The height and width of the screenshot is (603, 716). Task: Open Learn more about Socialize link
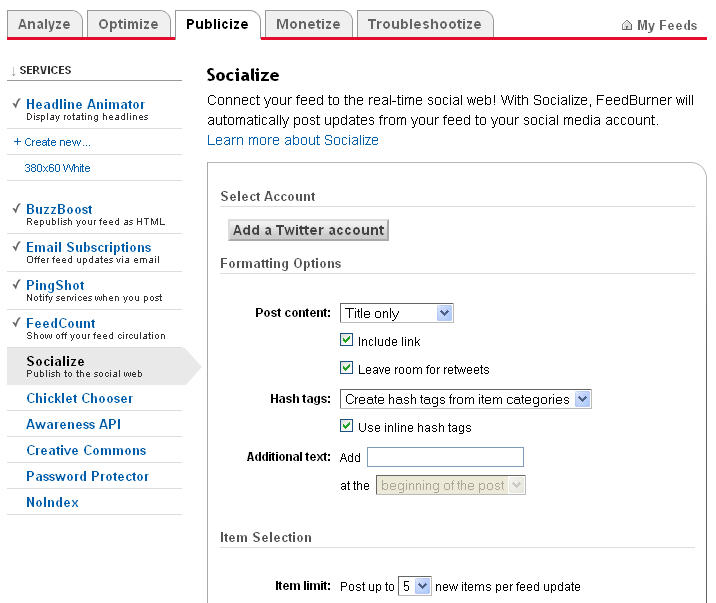293,140
